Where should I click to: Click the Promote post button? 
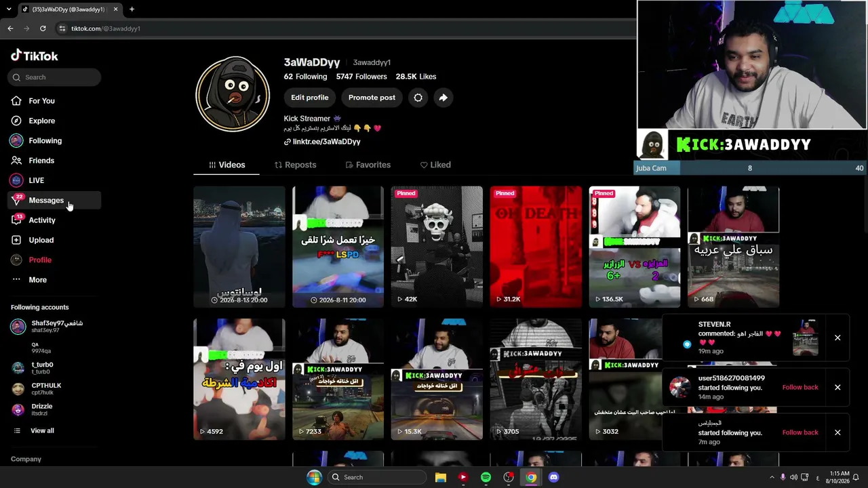[372, 98]
